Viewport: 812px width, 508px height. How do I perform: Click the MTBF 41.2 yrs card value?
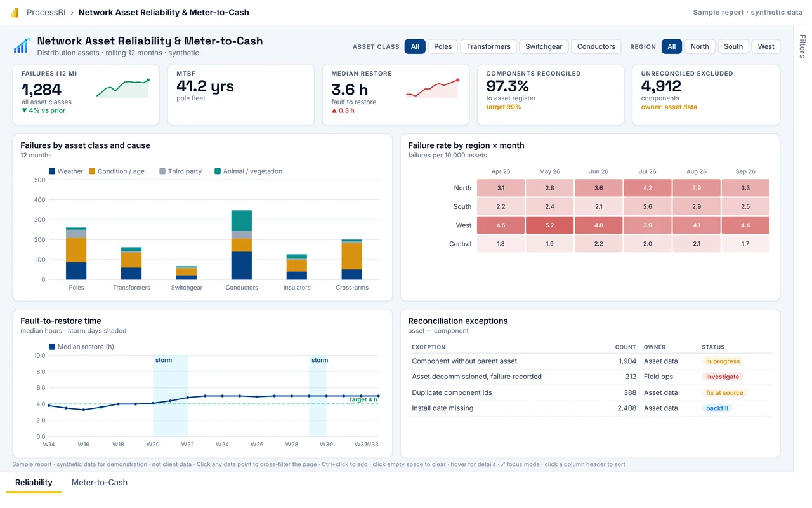[x=205, y=86]
